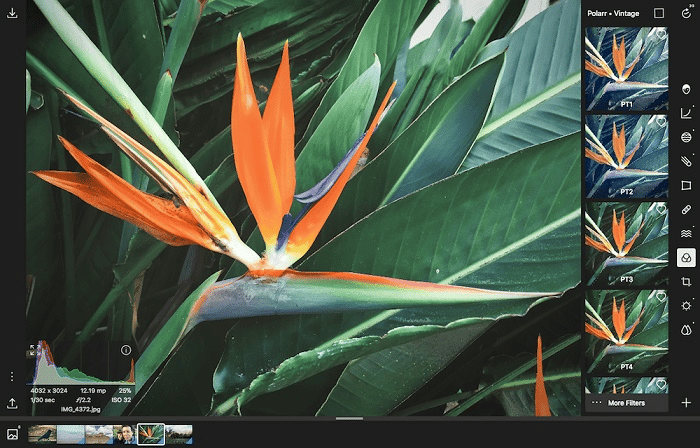
Task: Select the Crop tool in right sidebar
Action: coord(686,281)
